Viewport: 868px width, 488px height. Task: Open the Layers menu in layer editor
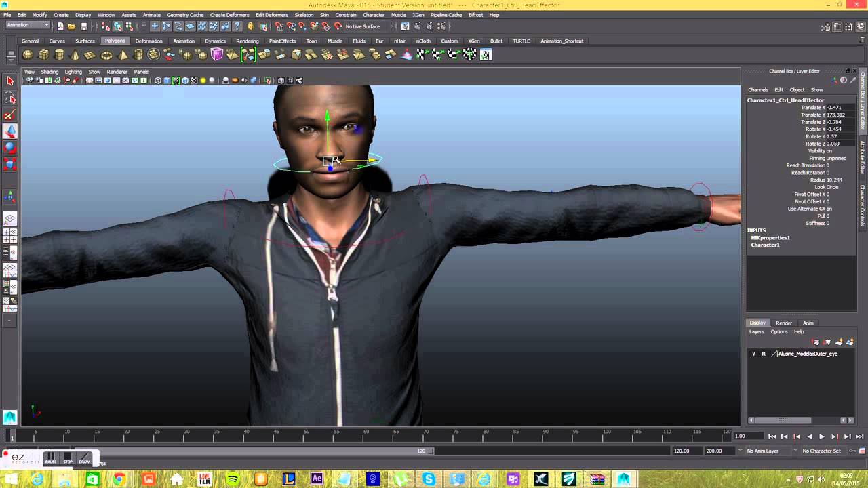click(x=757, y=332)
